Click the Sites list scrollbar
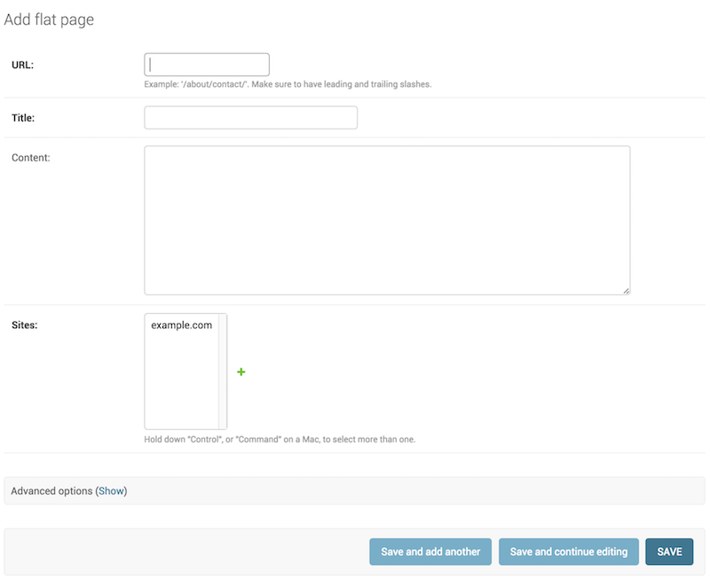Screen dimensions: 710x588 coord(223,371)
